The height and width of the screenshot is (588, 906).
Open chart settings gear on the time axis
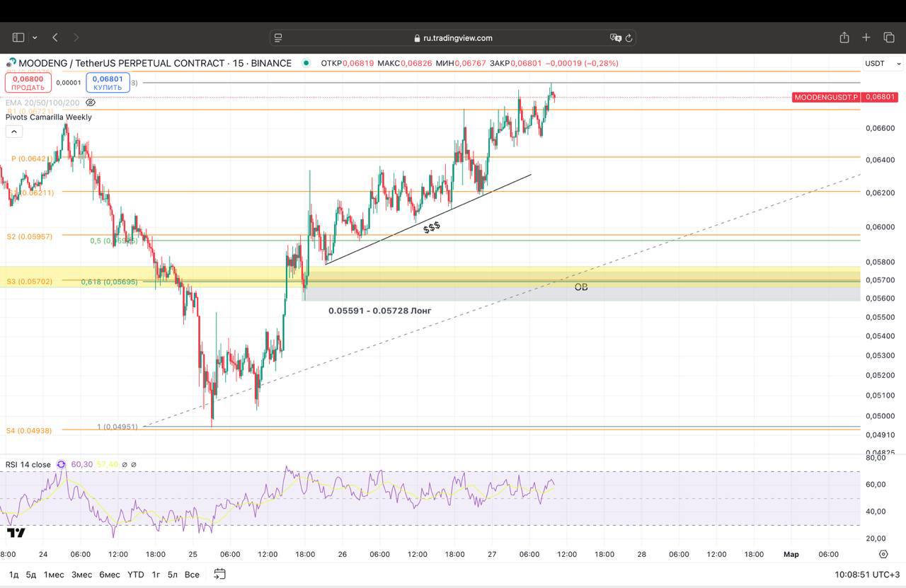(x=883, y=554)
